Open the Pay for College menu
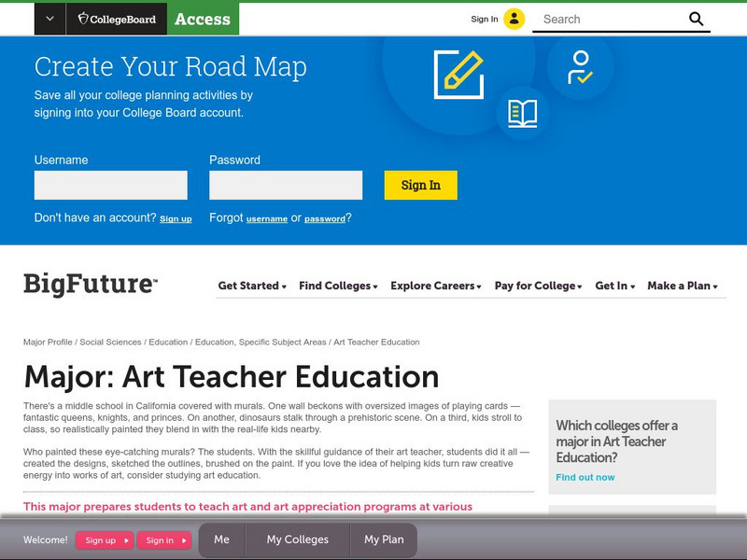 tap(537, 287)
